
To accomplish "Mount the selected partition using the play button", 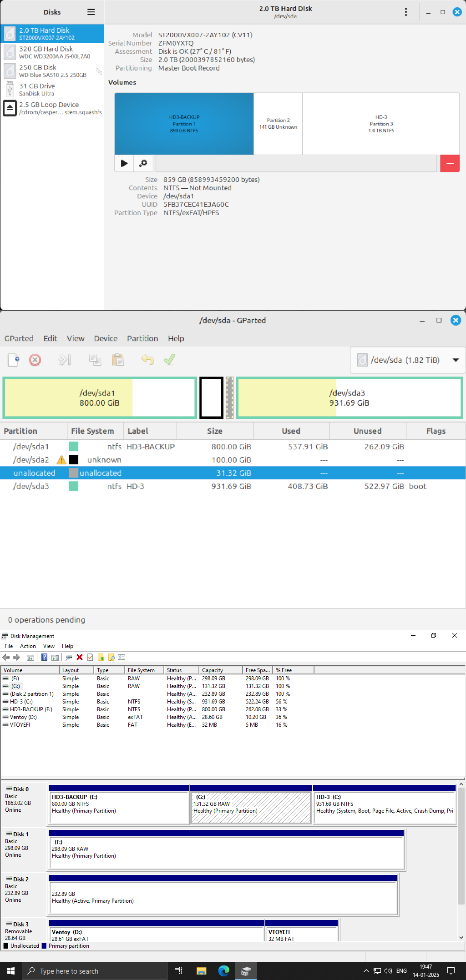I will tap(124, 163).
